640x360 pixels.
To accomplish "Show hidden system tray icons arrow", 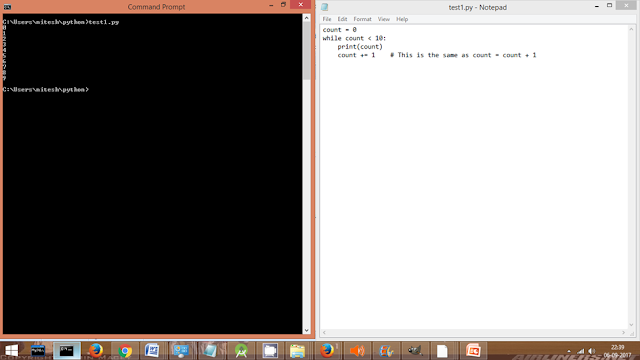I will click(x=569, y=351).
